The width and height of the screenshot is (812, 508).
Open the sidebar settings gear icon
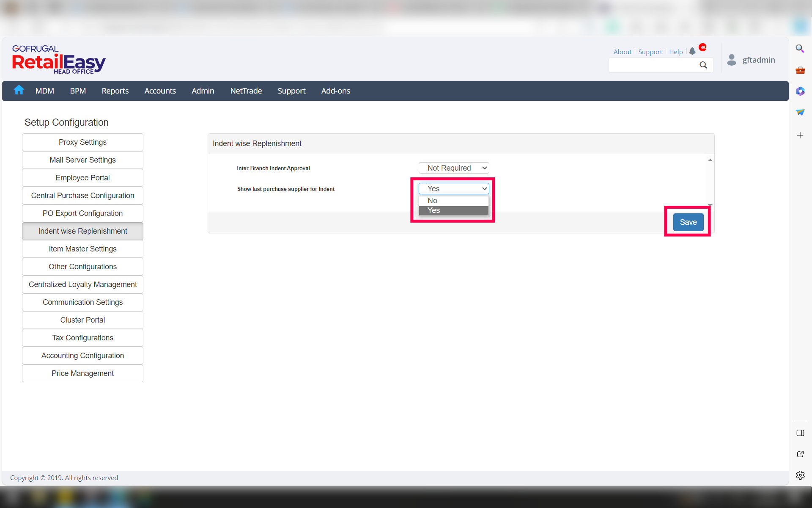(800, 475)
